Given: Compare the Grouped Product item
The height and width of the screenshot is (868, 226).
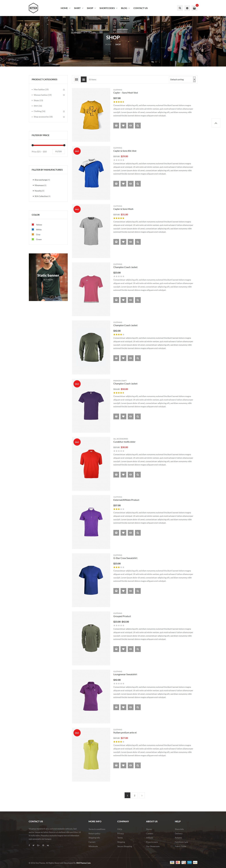Looking at the screenshot, I should click(x=131, y=649).
